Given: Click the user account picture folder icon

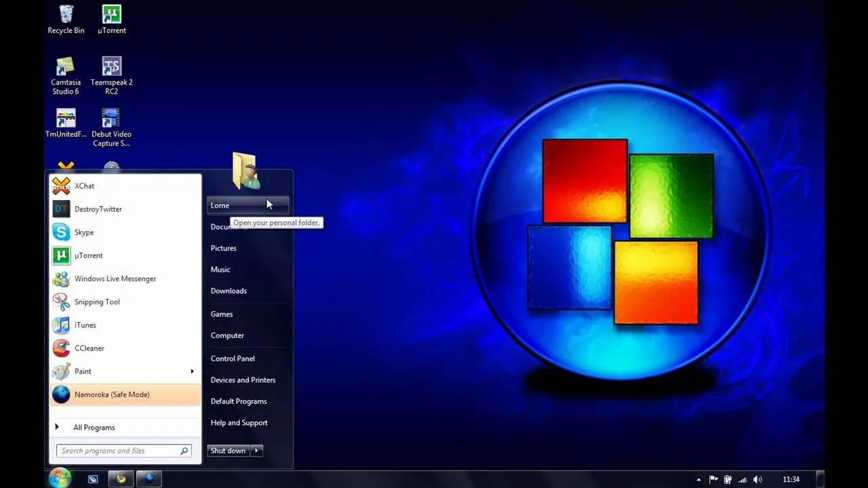Looking at the screenshot, I should 247,171.
